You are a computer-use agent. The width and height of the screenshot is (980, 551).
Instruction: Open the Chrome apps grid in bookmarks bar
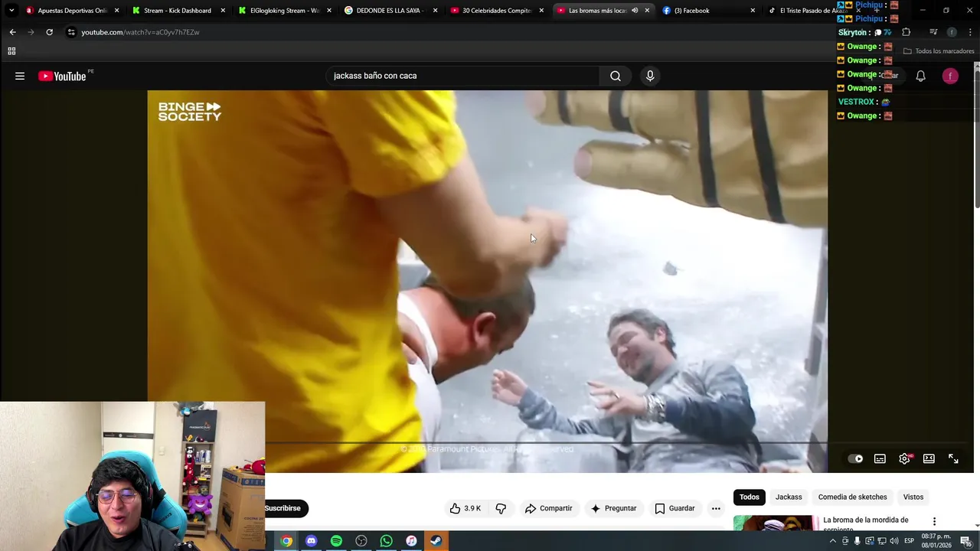click(x=11, y=51)
